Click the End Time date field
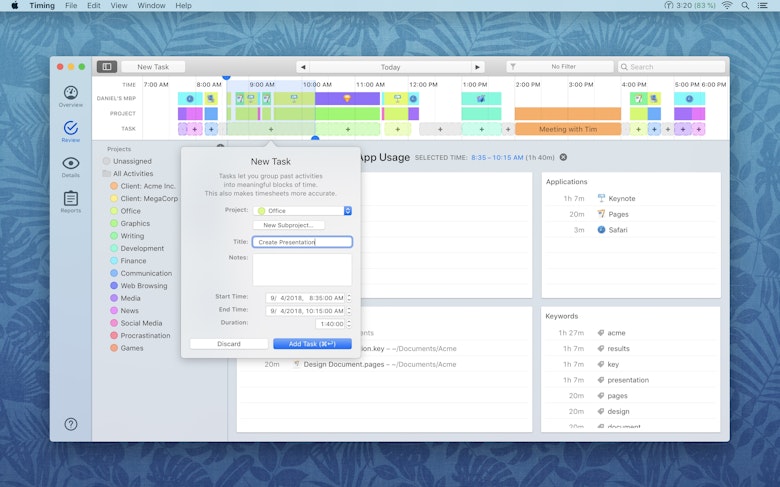This screenshot has height=487, width=780. click(305, 311)
